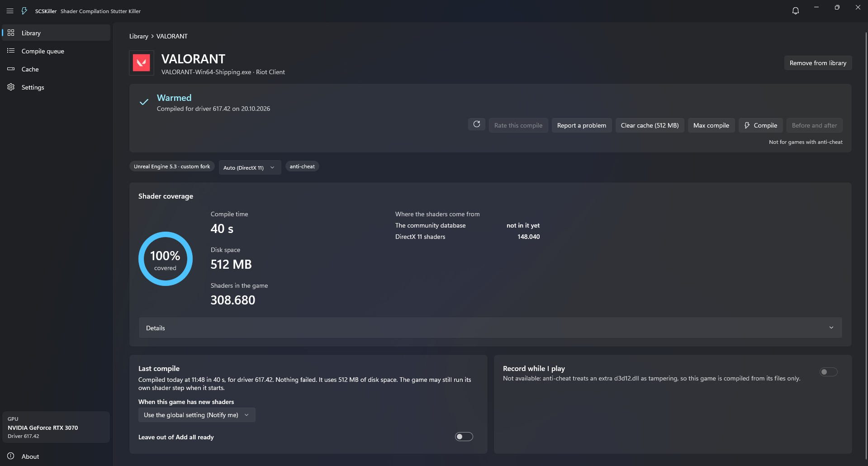This screenshot has width=868, height=466.
Task: Open Compile queue in the sidebar
Action: coord(56,51)
